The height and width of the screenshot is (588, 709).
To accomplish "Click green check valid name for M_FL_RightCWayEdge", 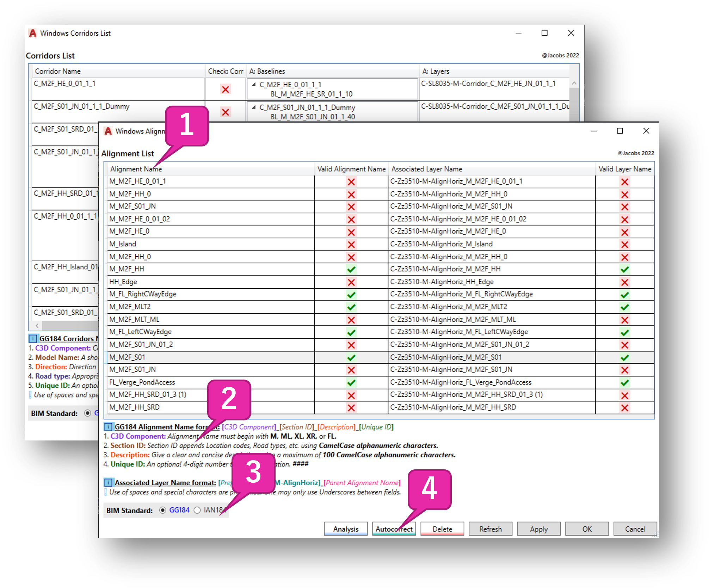I will 351,295.
